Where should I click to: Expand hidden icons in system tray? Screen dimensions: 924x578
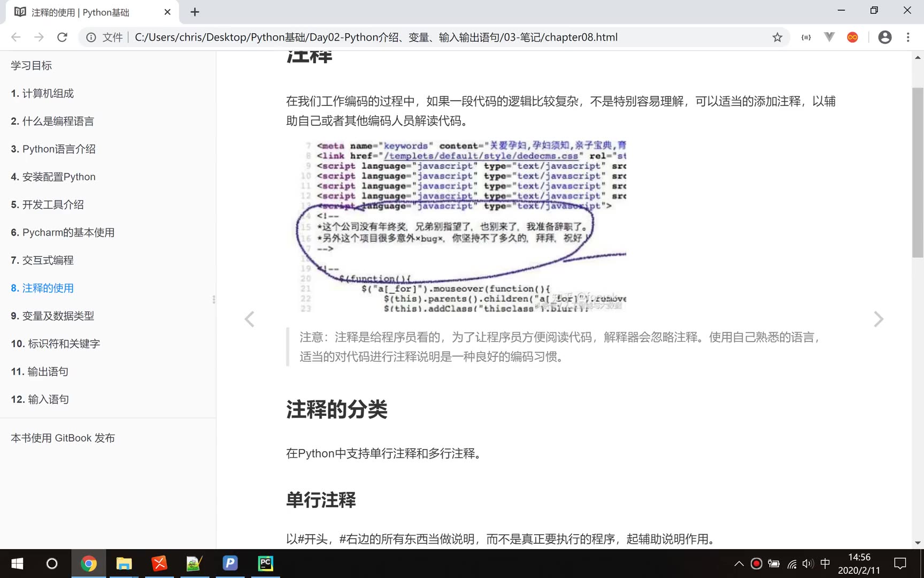pos(738,563)
